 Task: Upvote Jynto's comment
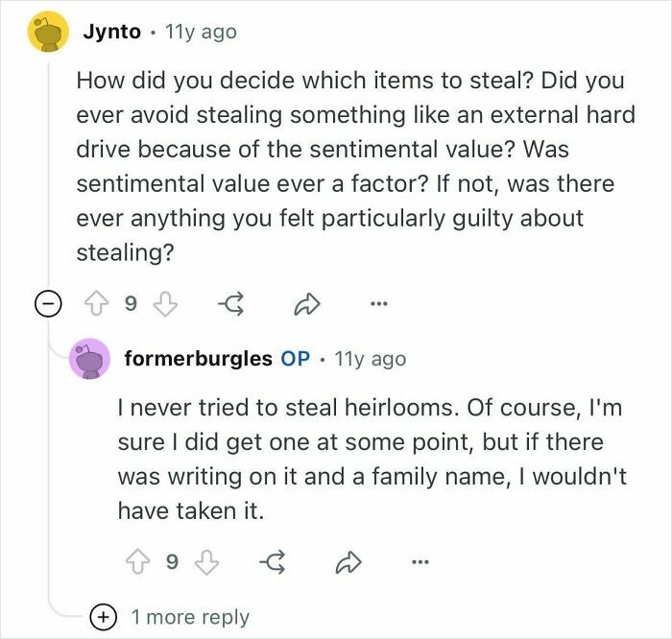97,303
